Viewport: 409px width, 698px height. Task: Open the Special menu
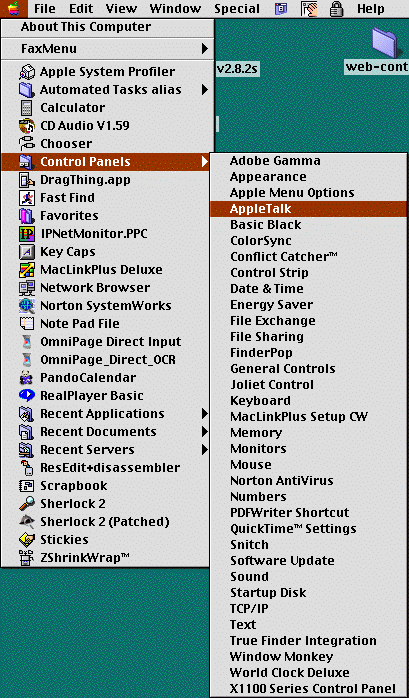237,8
